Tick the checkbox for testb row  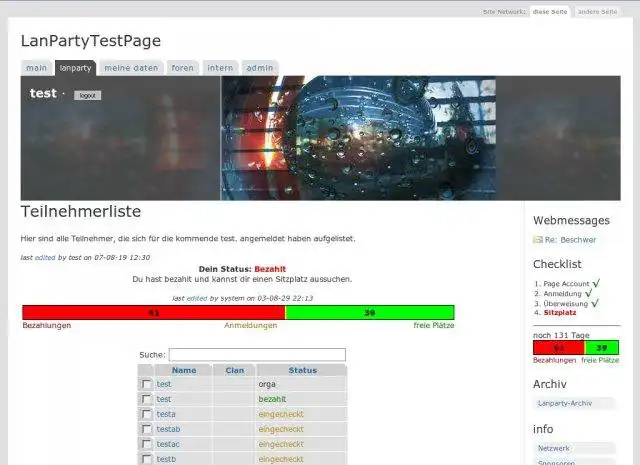pos(146,459)
